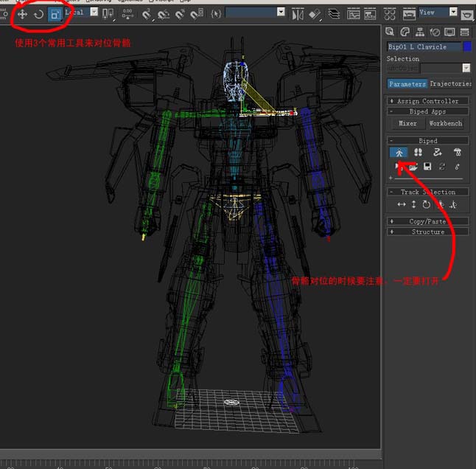Viewport: 476px width, 469px height.
Task: Select the Rotate tool in the toolbar
Action: pos(38,13)
